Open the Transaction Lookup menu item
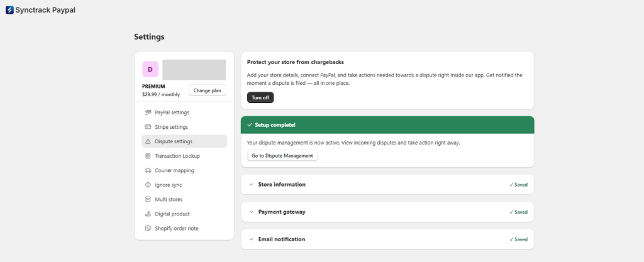 [184, 156]
